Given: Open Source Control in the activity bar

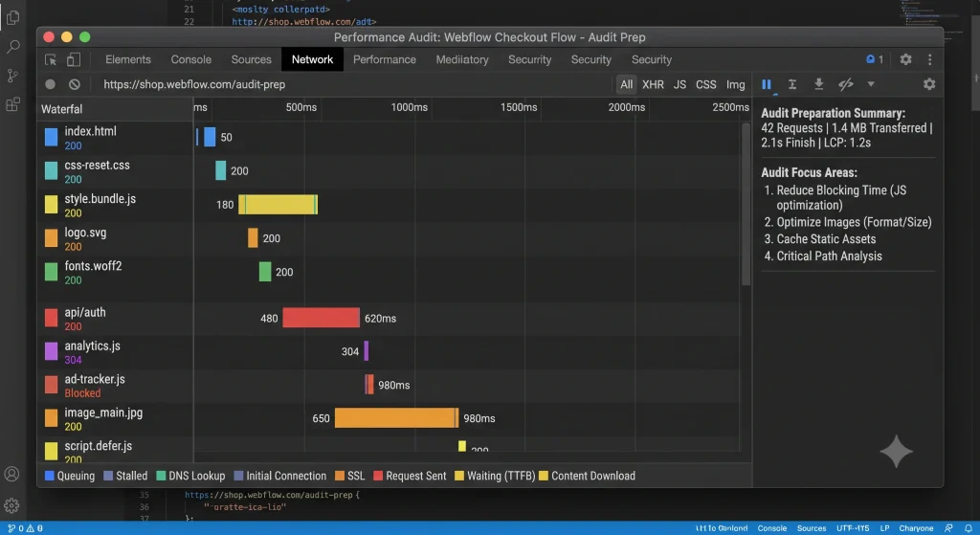Looking at the screenshot, I should pyautogui.click(x=12, y=76).
